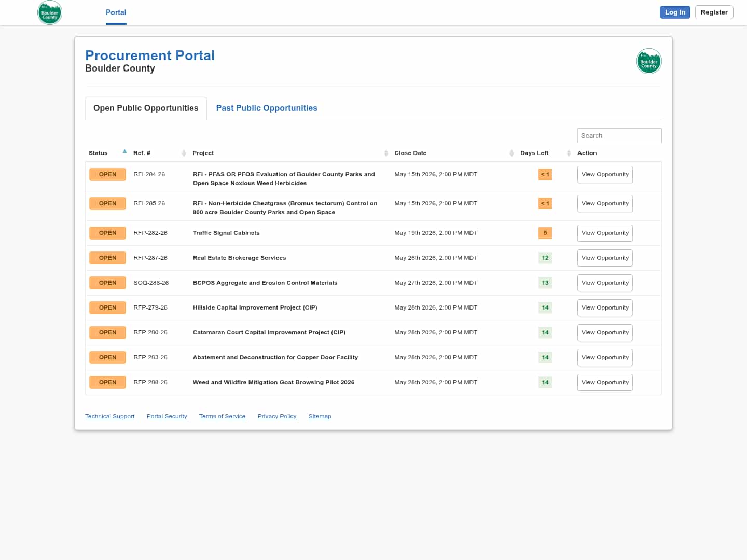Screen dimensions: 747x560
Task: Switch to the Past Public Opportunities tab
Action: point(267,108)
